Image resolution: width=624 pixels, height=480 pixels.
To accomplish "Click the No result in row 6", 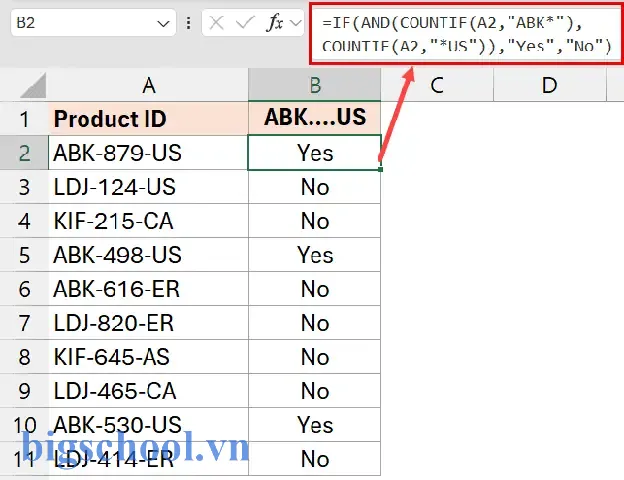I will coord(315,289).
